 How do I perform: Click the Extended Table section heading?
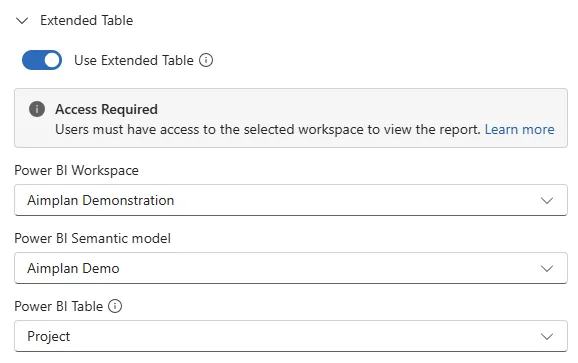pos(86,20)
